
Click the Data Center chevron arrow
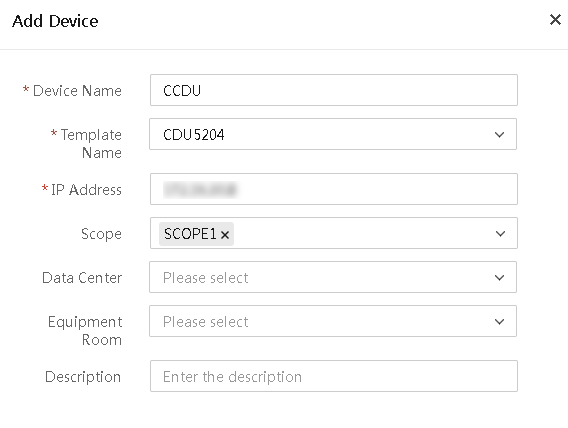tap(499, 278)
